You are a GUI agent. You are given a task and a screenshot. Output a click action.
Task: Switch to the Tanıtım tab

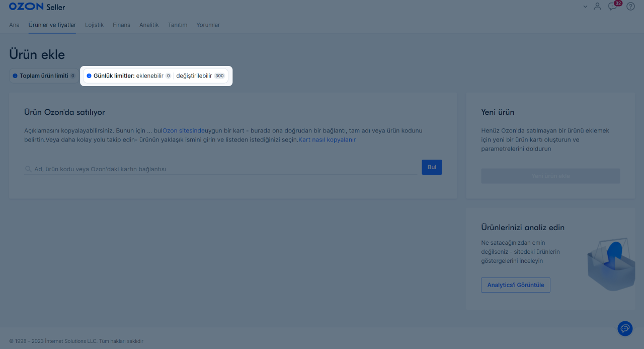click(178, 25)
